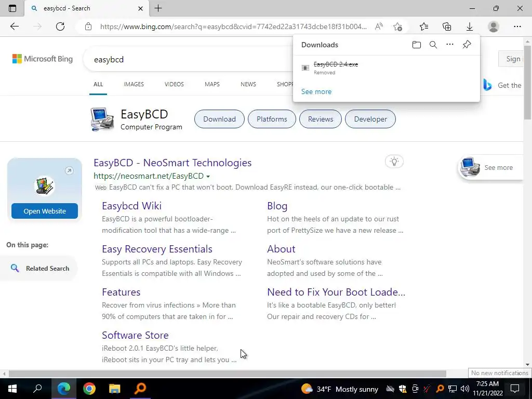Open the Features sitelink
532x399 pixels.
121,292
